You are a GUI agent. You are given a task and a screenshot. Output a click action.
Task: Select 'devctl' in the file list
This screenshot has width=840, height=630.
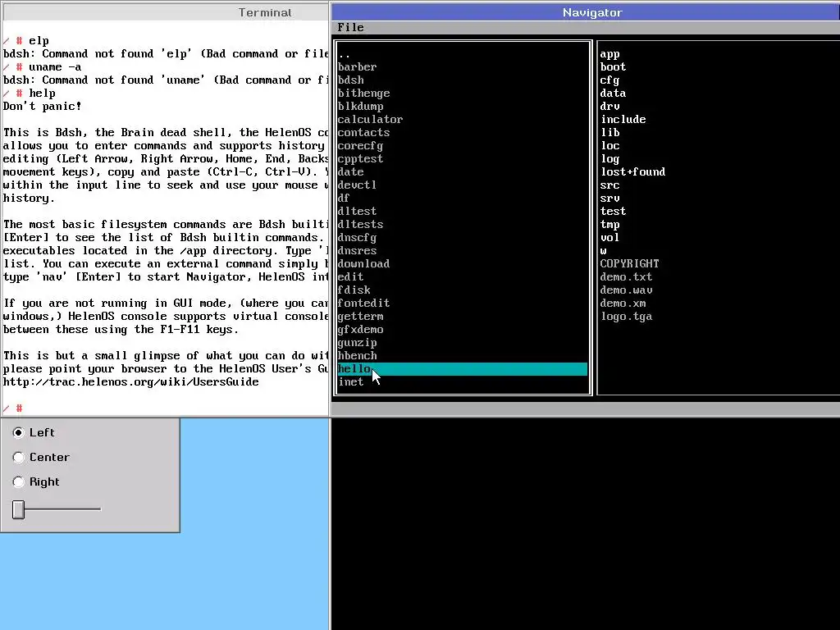[358, 185]
